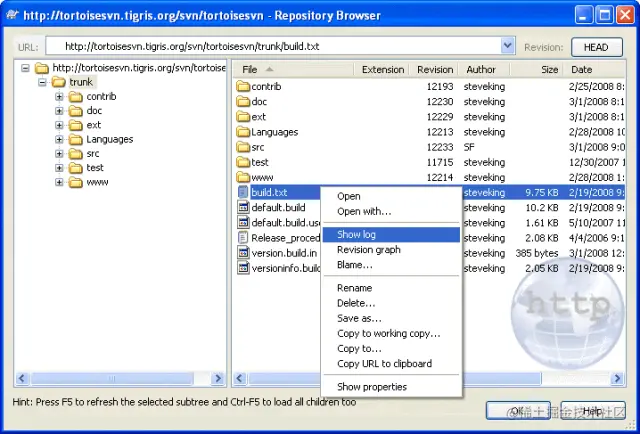Choose Blame... from context menu

click(391, 265)
